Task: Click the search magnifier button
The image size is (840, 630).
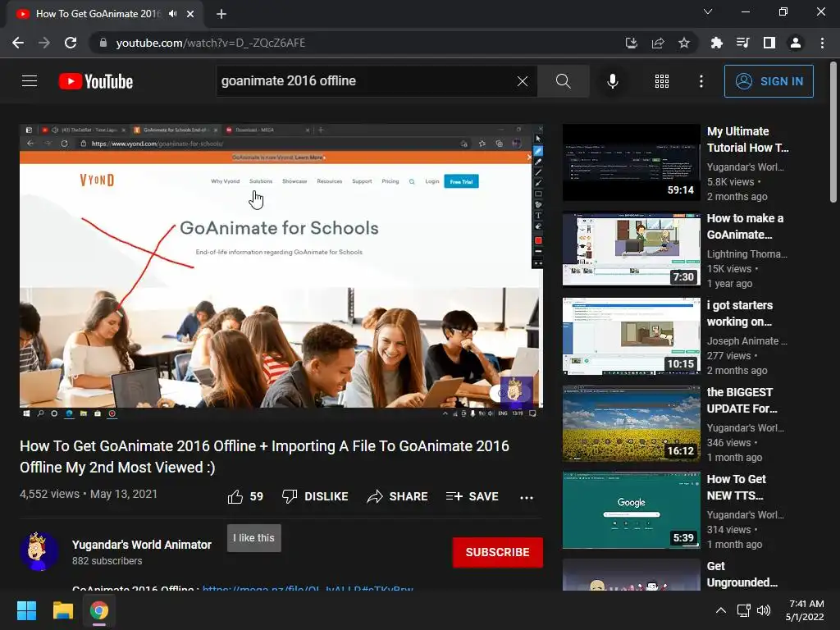Action: coord(563,81)
